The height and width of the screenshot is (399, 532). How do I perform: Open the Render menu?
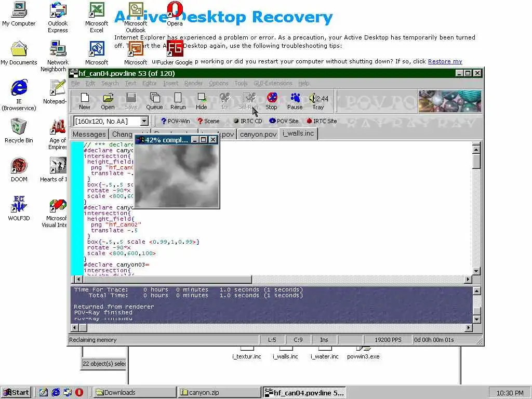[x=193, y=83]
